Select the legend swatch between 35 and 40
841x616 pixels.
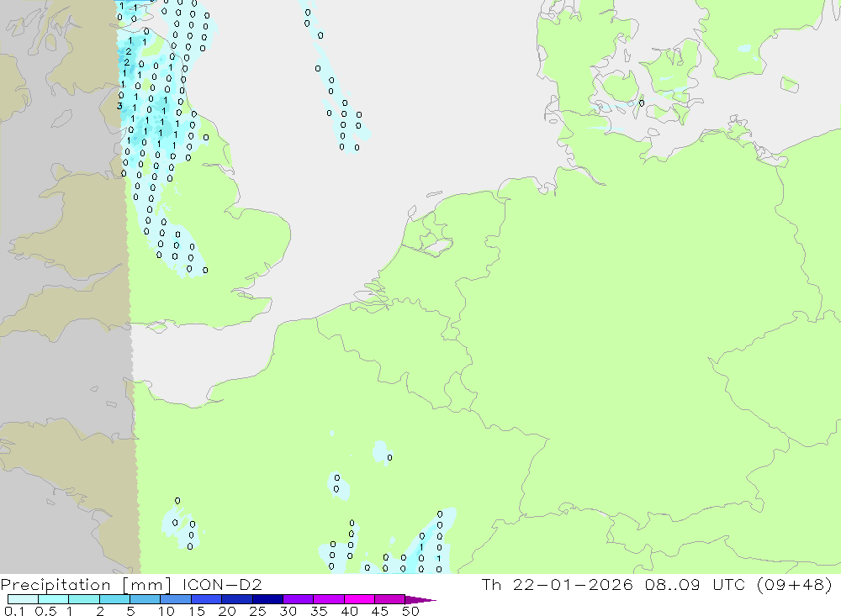click(329, 599)
